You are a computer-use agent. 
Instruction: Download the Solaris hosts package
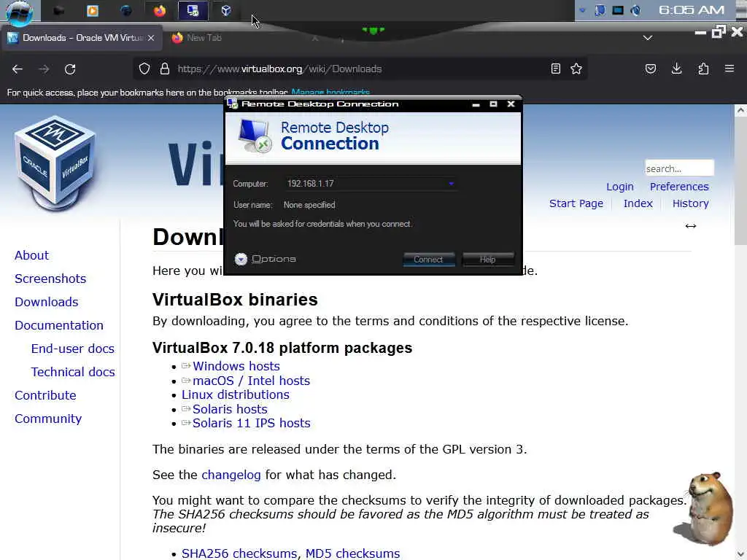230,409
